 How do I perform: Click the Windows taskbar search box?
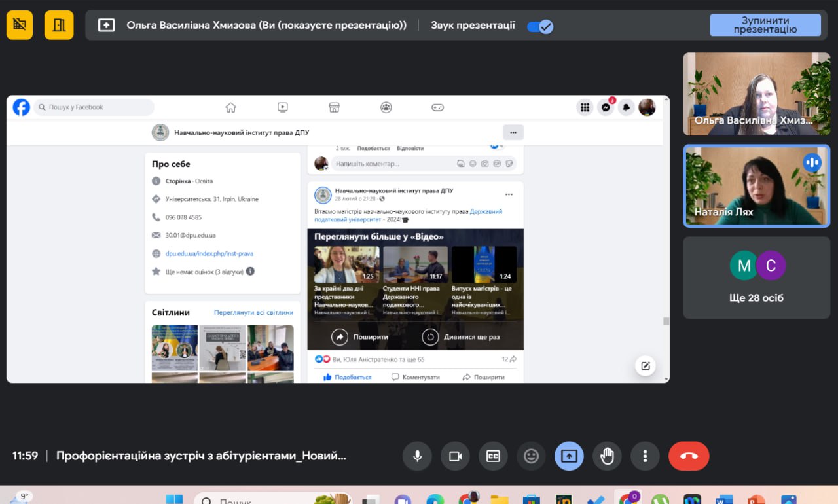coord(273,499)
